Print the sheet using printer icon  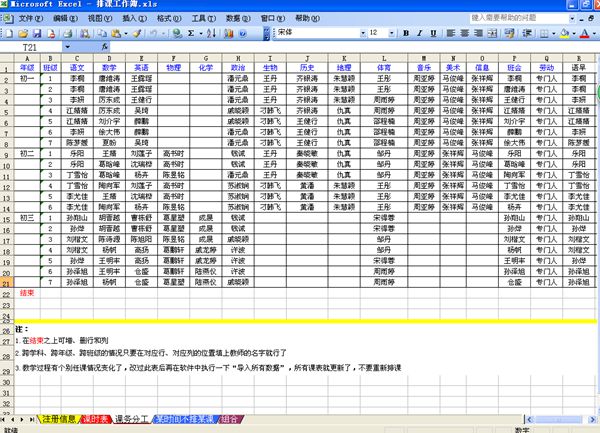pos(68,34)
